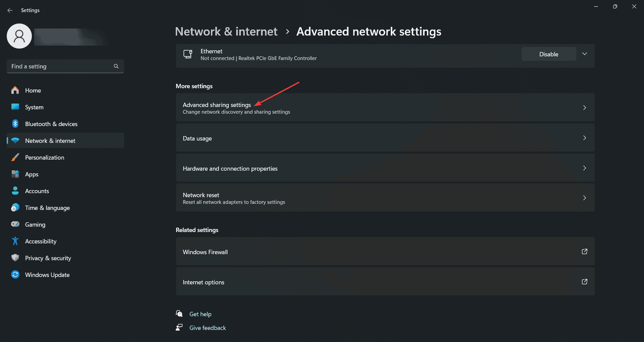Click the back arrow in Settings header

(x=10, y=10)
